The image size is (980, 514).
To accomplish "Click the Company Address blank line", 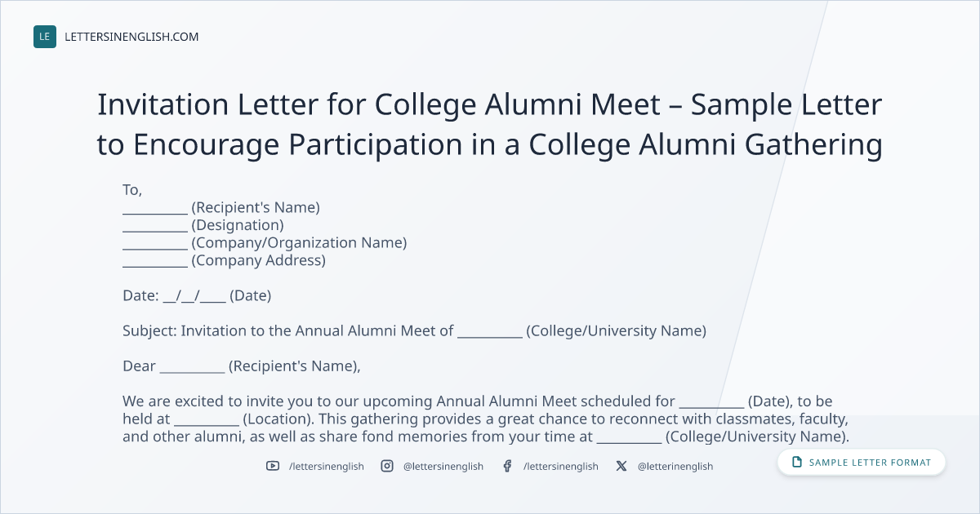I will click(x=155, y=262).
